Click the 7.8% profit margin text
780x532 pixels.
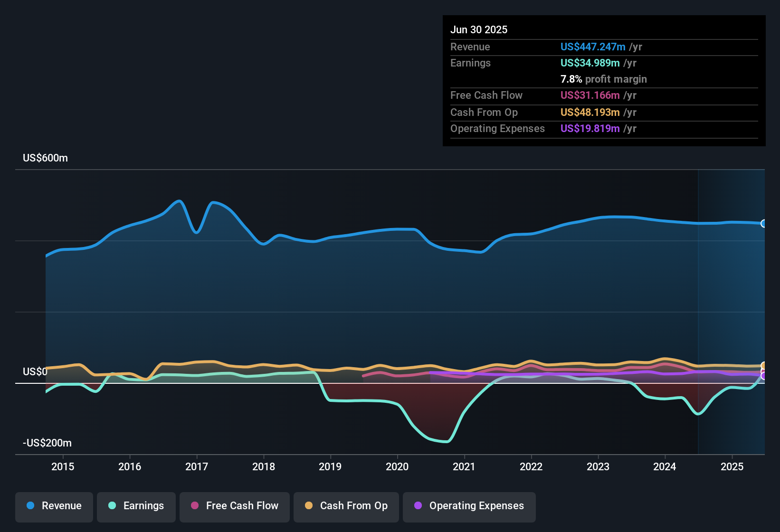pyautogui.click(x=603, y=79)
